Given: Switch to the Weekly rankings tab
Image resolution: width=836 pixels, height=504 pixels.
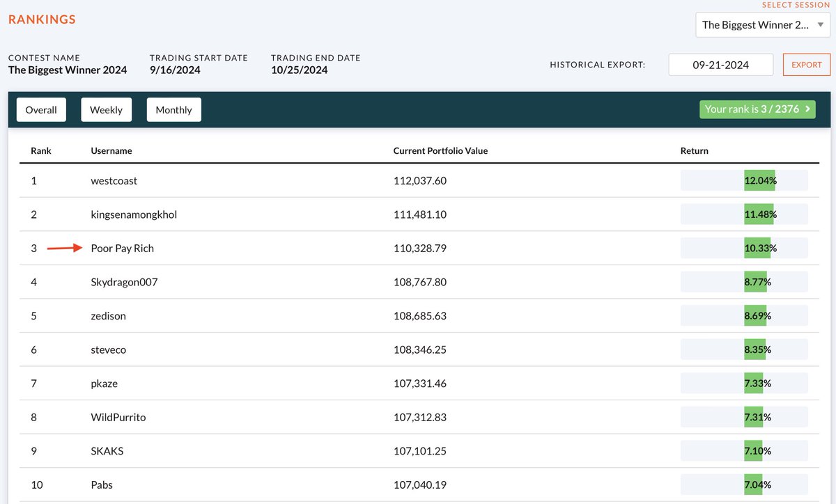Looking at the screenshot, I should [106, 110].
